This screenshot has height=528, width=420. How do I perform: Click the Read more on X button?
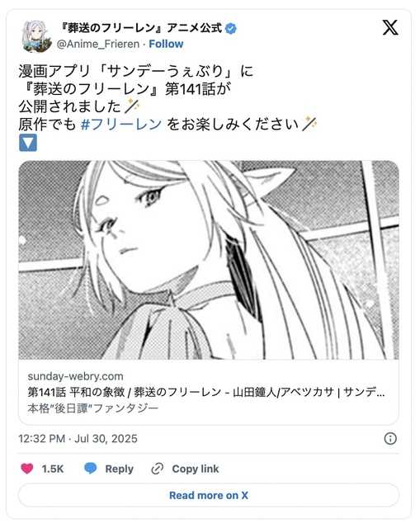(209, 495)
